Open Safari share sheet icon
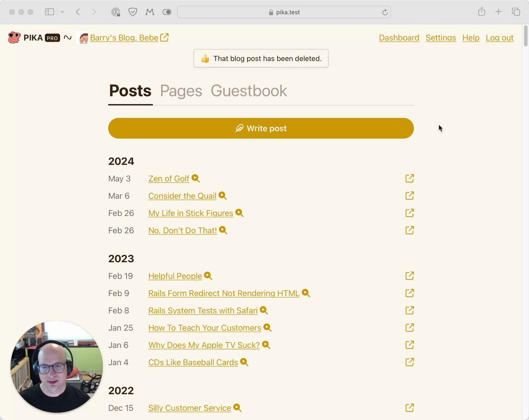Viewport: 529px width, 420px height. pyautogui.click(x=481, y=12)
